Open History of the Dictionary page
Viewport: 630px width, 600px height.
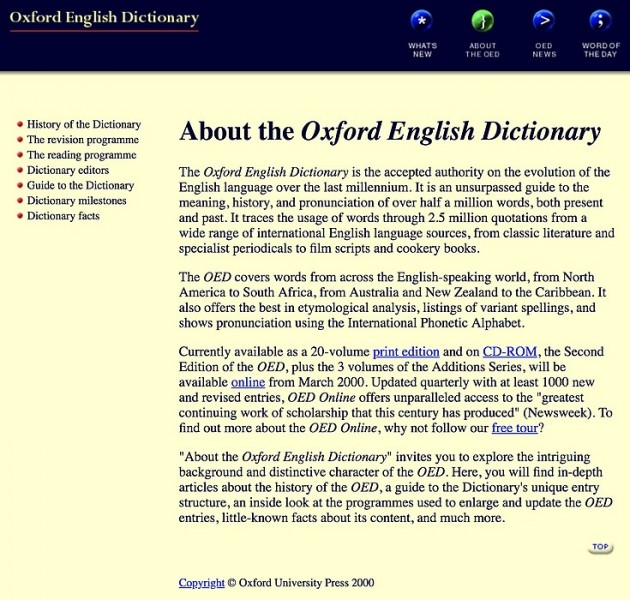[x=84, y=125]
